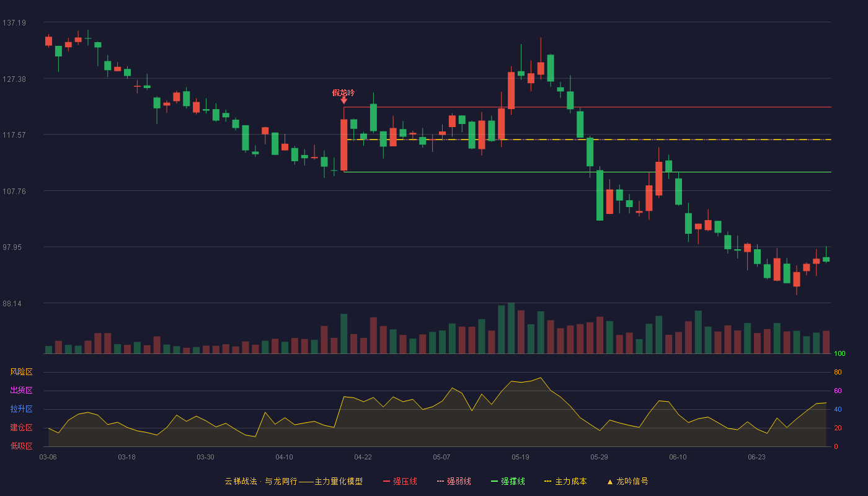Image resolution: width=868 pixels, height=496 pixels.
Task: Click the 03-06 date label
Action: click(x=48, y=457)
